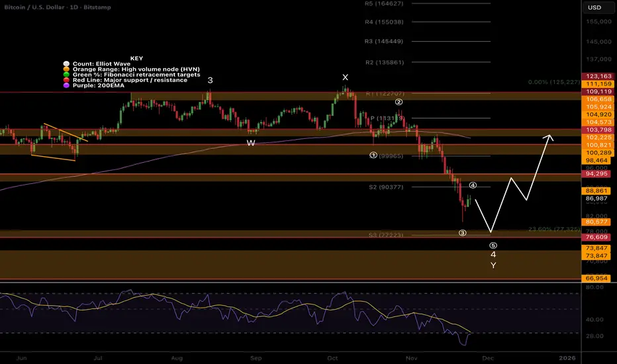Click the orange 104,920 price tag

pos(598,114)
